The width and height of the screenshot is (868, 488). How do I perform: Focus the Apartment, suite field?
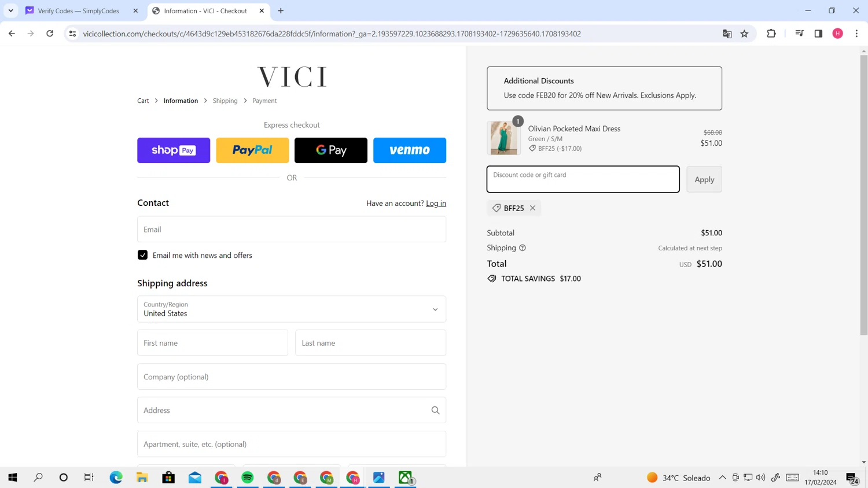(x=292, y=444)
